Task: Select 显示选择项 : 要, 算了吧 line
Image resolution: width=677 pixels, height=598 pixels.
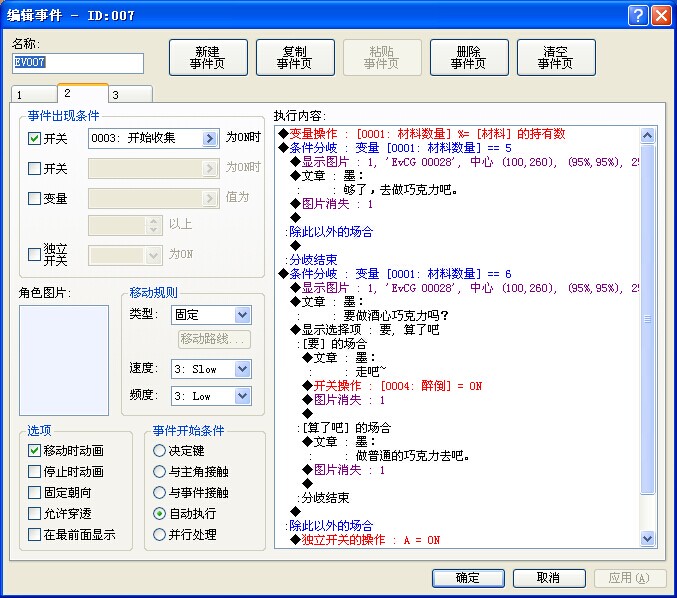Action: 365,330
